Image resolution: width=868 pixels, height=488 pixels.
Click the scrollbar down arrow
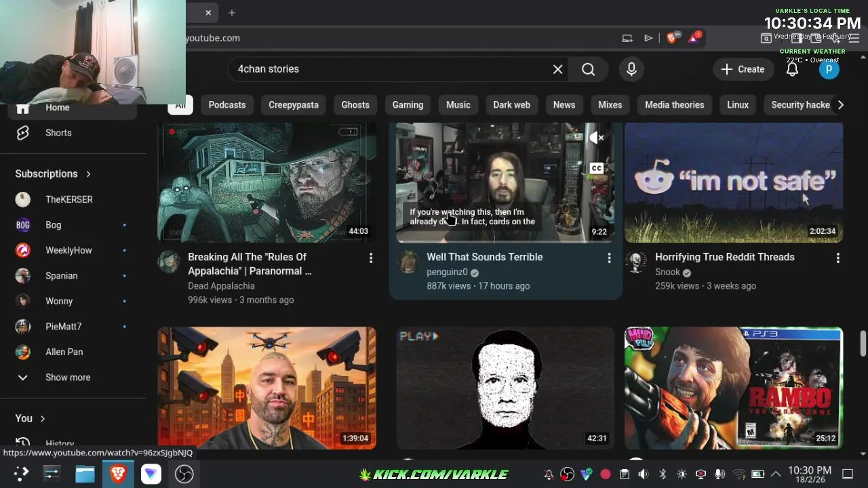pyautogui.click(x=863, y=453)
